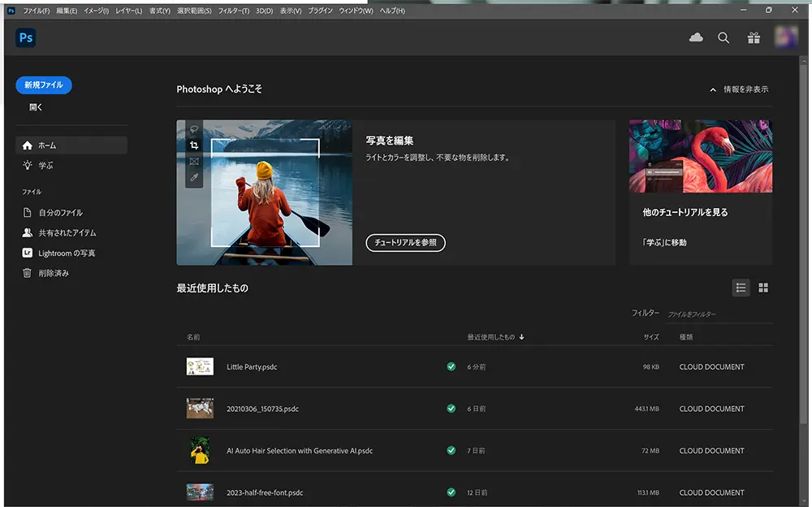Click the frame tool icon in tutorial image
The height and width of the screenshot is (507, 812).
[x=194, y=161]
